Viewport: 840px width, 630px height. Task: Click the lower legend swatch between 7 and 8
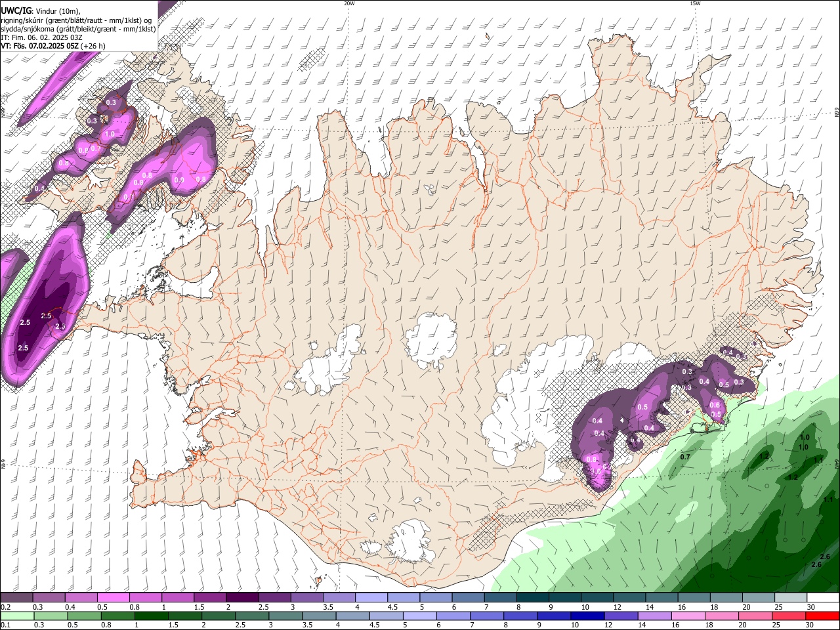pyautogui.click(x=488, y=616)
